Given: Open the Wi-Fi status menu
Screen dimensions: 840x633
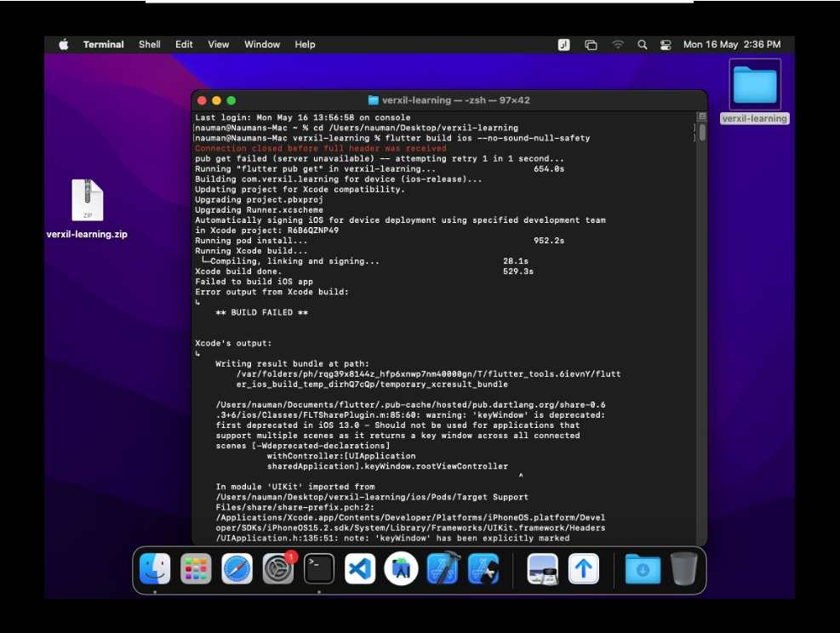Looking at the screenshot, I should (x=618, y=45).
